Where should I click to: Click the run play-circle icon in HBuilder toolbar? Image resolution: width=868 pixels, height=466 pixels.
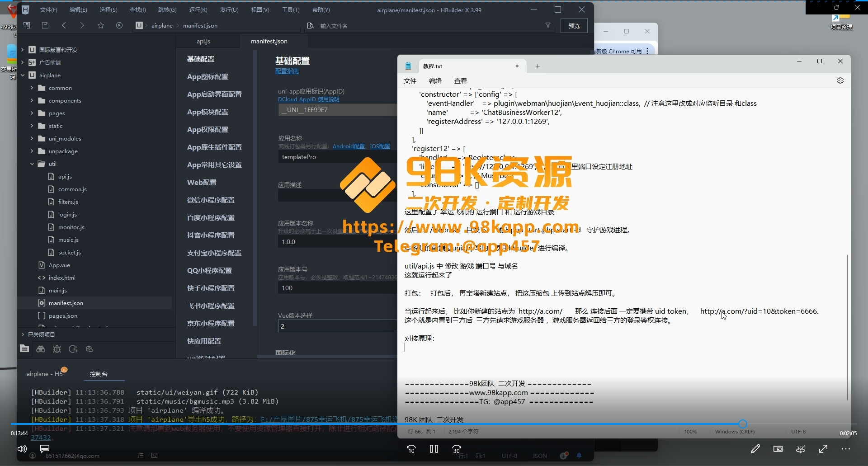pyautogui.click(x=119, y=26)
